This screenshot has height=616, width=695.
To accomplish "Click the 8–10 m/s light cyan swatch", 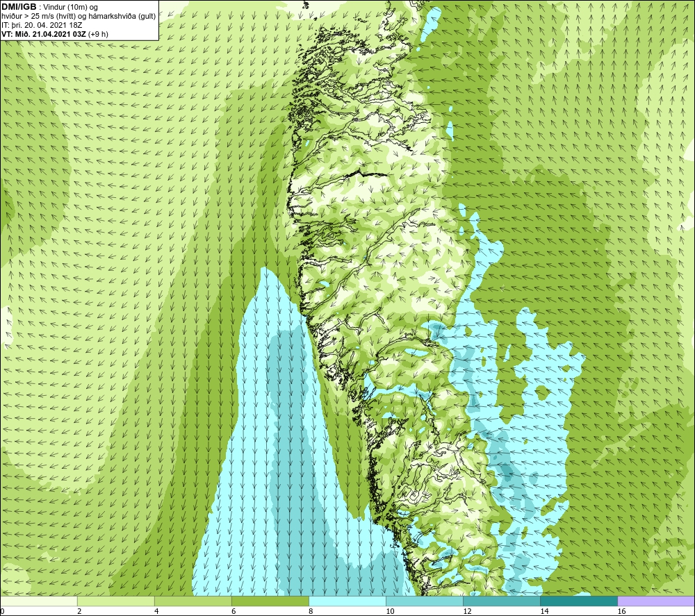I will 347,601.
